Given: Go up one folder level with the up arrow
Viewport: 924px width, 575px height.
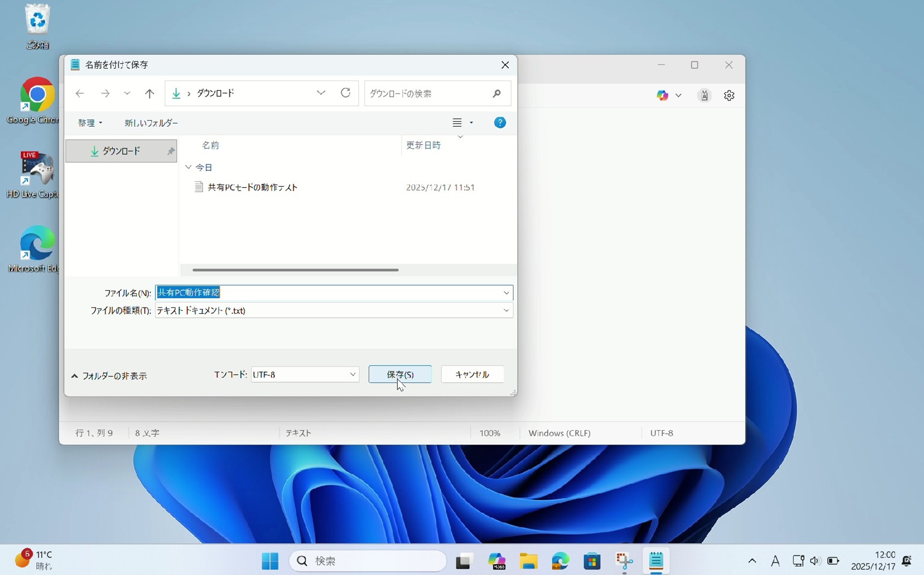Looking at the screenshot, I should click(x=150, y=93).
